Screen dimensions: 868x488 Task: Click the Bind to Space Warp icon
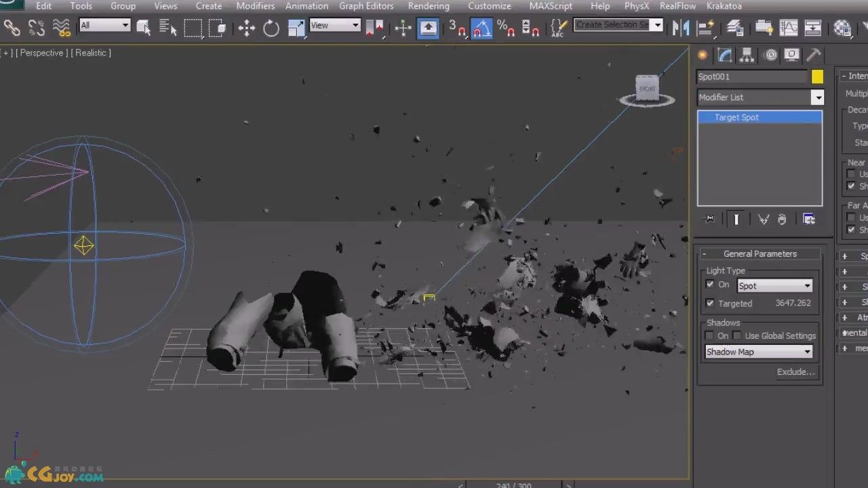[x=62, y=28]
